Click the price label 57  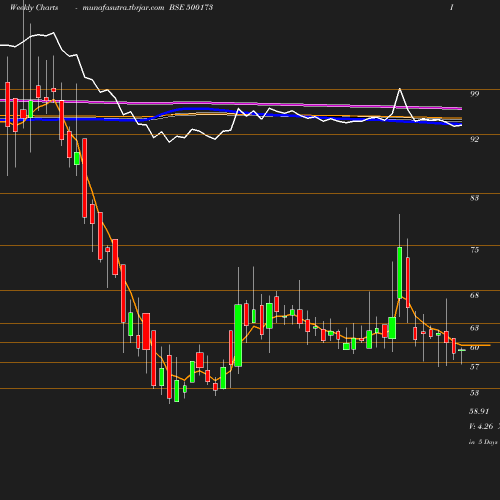click(x=475, y=367)
